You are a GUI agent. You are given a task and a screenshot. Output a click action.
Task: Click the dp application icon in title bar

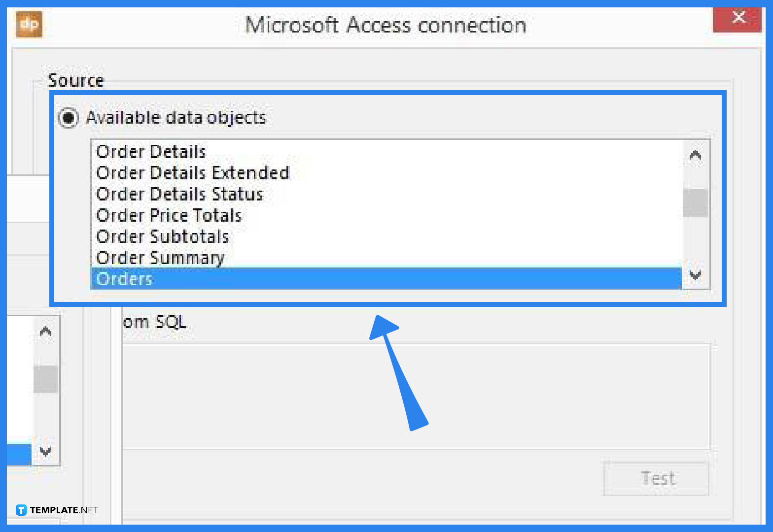[x=29, y=24]
